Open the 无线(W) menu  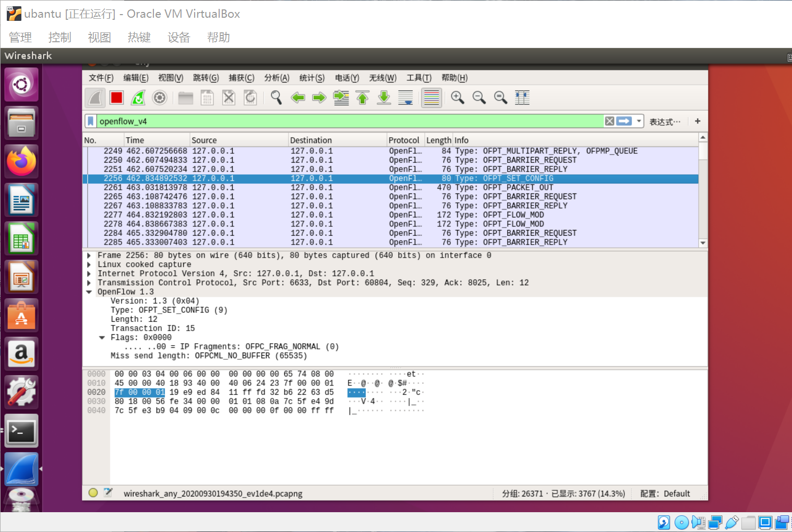point(383,78)
